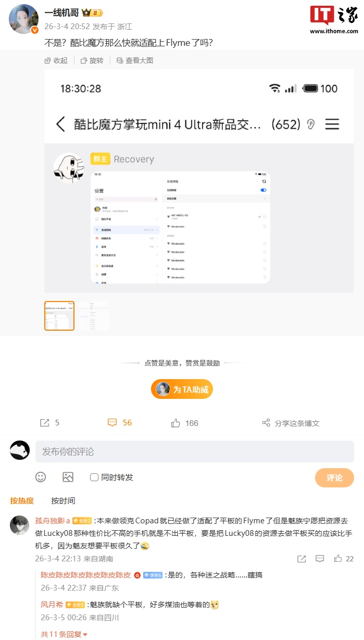Viewport: 364px width, 640px height.
Task: Click the 为TA助威 button
Action: click(182, 389)
